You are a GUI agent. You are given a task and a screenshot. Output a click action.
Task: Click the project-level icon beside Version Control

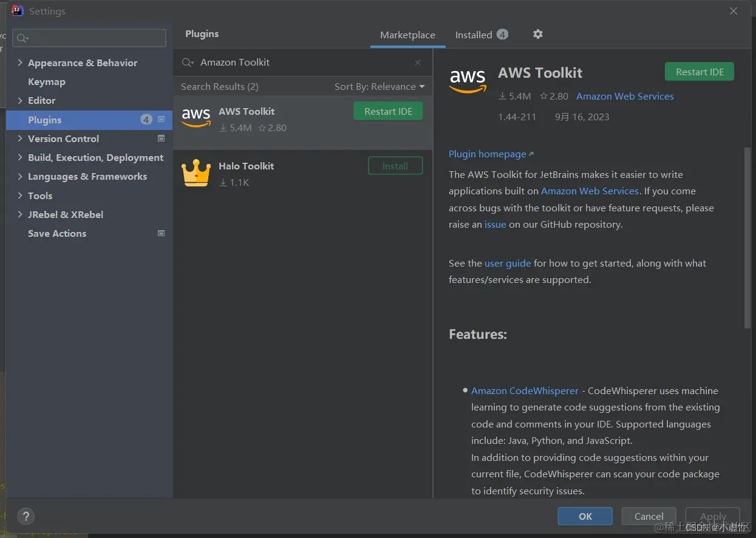pyautogui.click(x=162, y=138)
